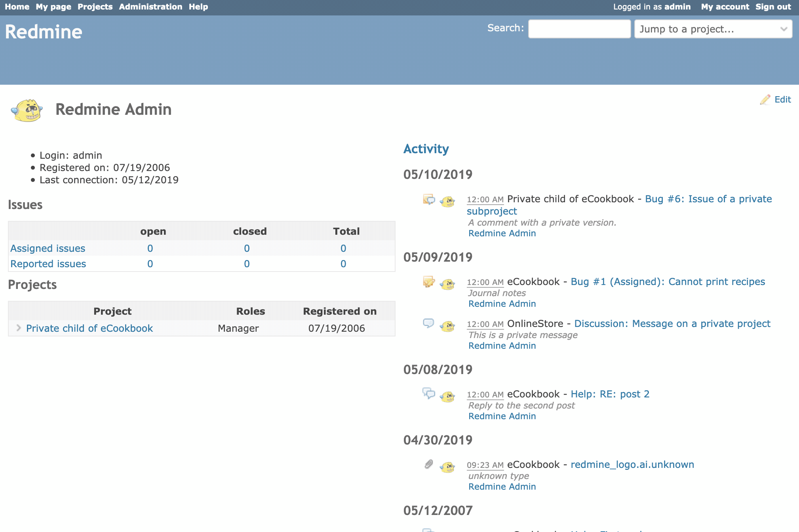Viewport: 799px width, 532px height.
Task: Click Redmine Admin author under Journal notes
Action: (x=502, y=304)
